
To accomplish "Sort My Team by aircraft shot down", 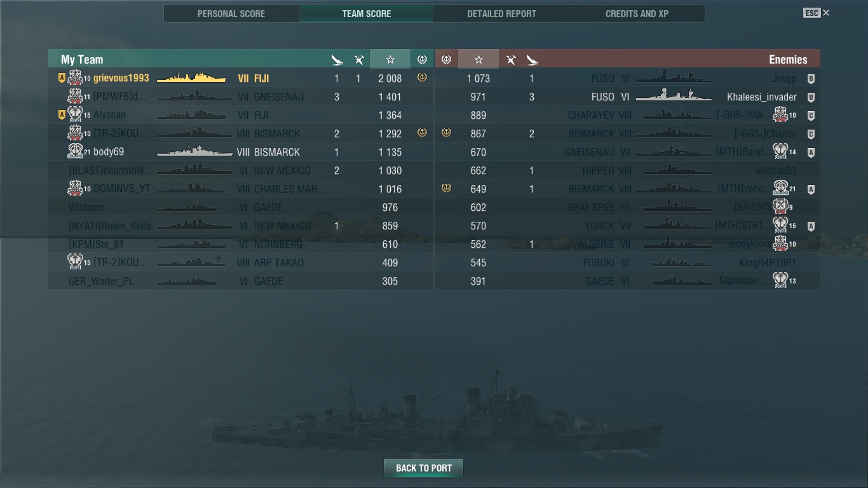I will 359,60.
